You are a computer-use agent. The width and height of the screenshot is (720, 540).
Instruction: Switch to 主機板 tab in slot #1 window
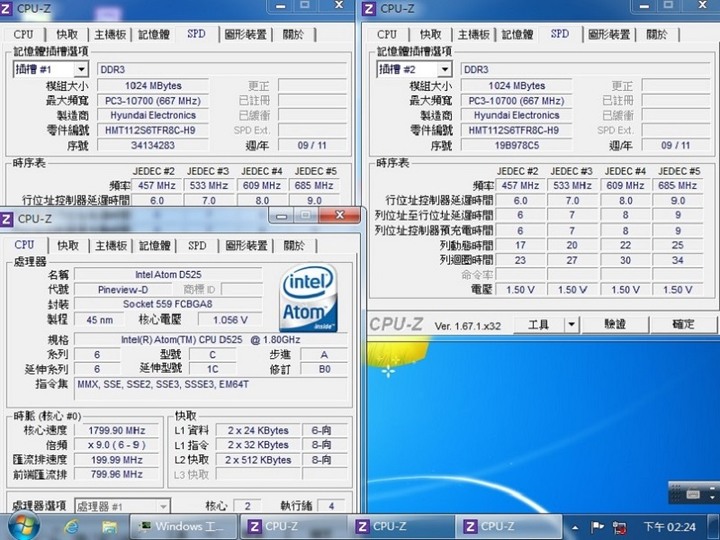coord(110,34)
